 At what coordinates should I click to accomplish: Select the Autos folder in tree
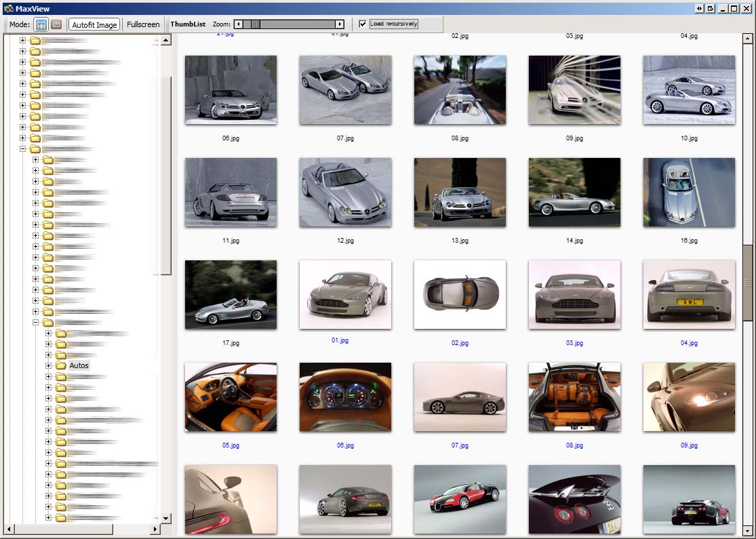click(x=79, y=365)
